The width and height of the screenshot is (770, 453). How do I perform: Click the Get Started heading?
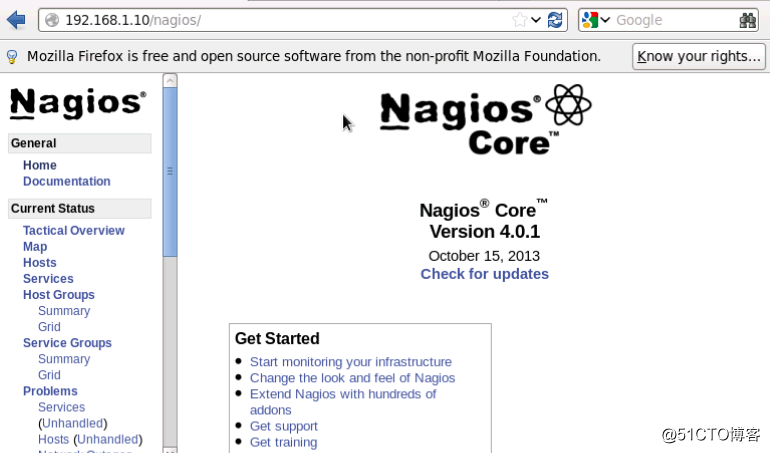(277, 339)
